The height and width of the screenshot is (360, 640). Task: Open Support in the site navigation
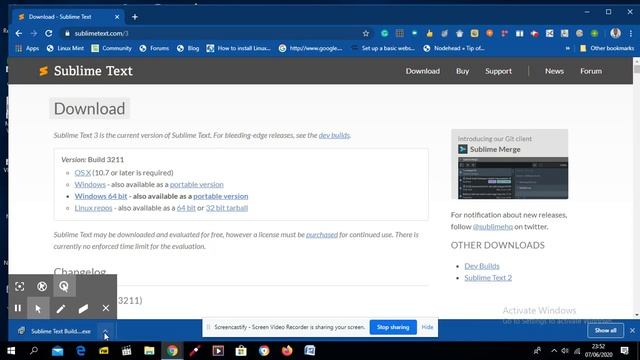[x=498, y=71]
